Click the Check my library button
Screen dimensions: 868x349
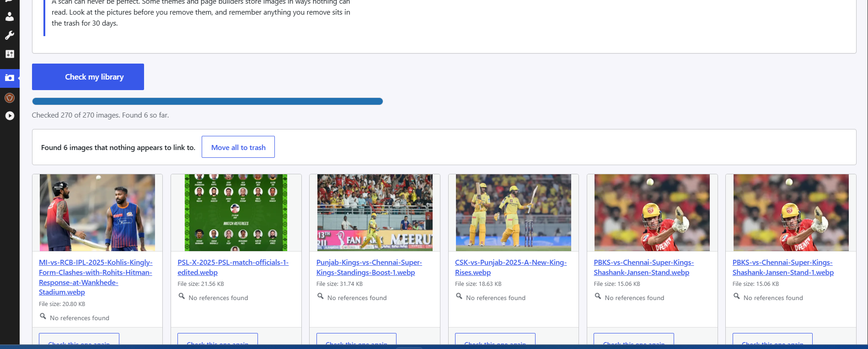click(x=88, y=77)
